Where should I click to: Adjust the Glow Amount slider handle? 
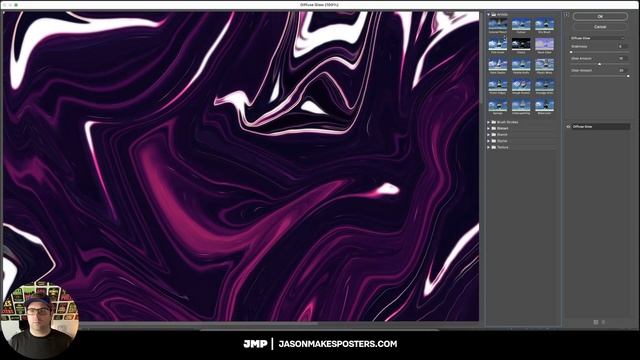point(600,64)
